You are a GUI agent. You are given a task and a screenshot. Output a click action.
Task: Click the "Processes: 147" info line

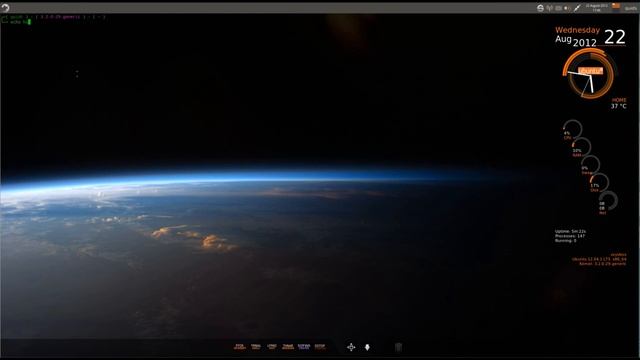pyautogui.click(x=570, y=236)
